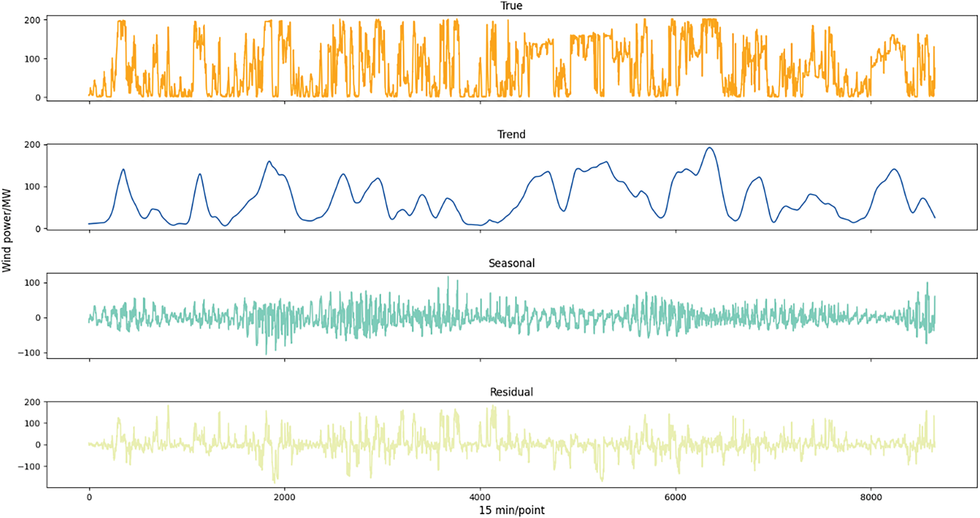Click the '200' tick of the Residual plot
The image size is (980, 518).
click(32, 402)
